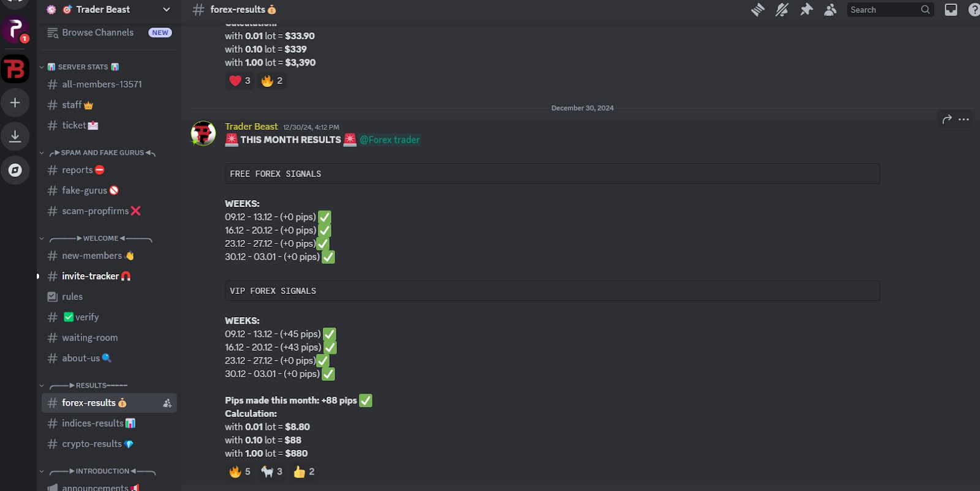Screen dimensions: 980x491
Task: Collapse RESULTS category
Action: (x=85, y=385)
